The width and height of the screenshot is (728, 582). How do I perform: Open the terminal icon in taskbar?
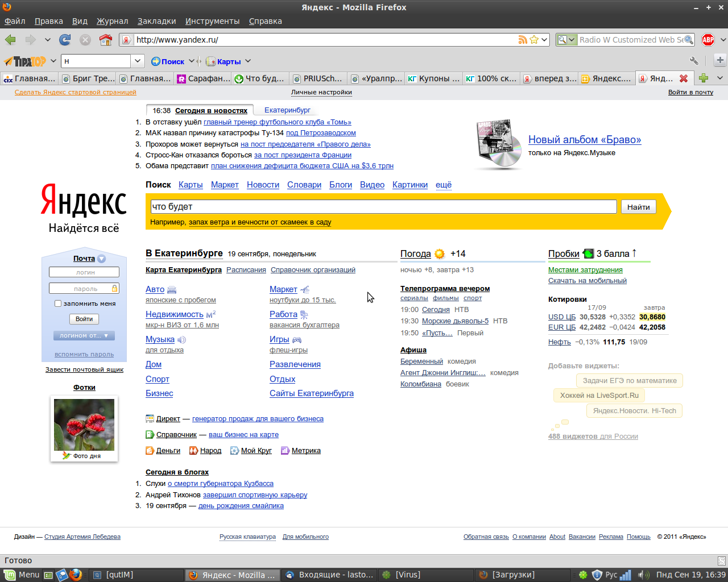click(x=48, y=575)
